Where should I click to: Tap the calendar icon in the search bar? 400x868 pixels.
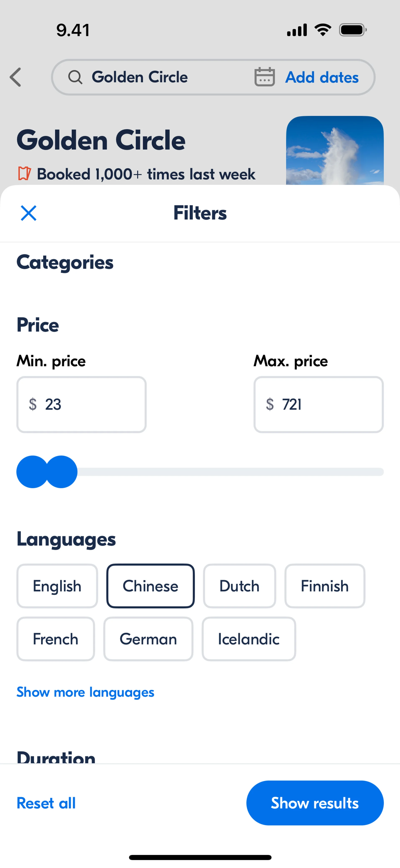coord(264,77)
